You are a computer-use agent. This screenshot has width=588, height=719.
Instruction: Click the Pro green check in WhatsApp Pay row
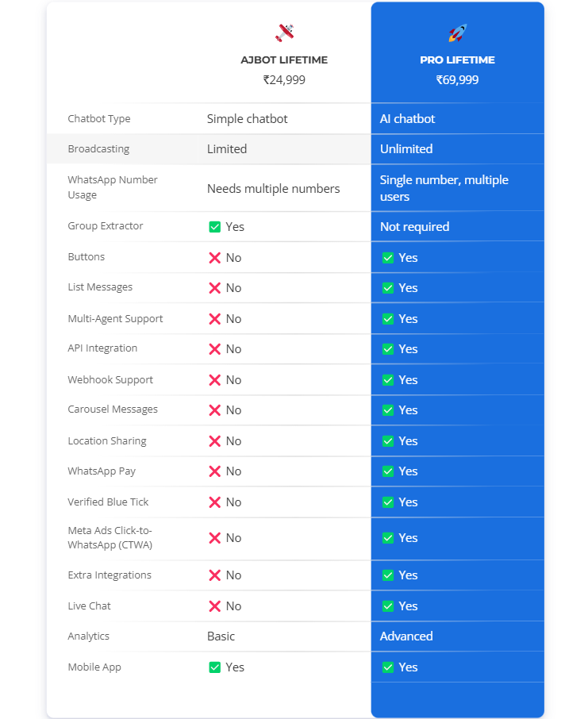[x=388, y=471]
